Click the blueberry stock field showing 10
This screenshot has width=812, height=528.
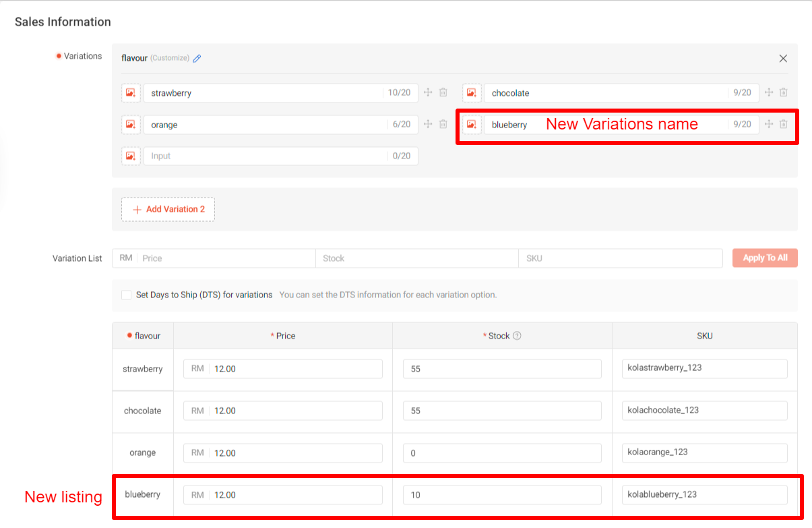[x=502, y=495]
